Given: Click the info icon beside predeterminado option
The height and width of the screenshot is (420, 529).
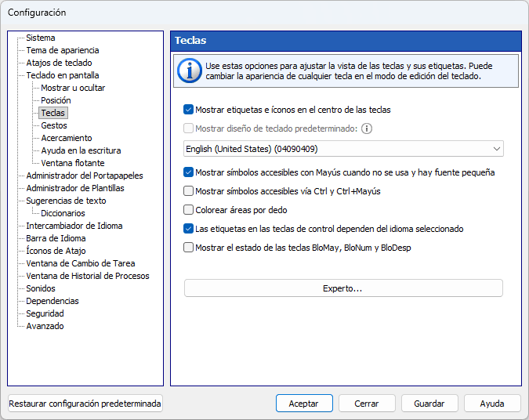Looking at the screenshot, I should click(x=367, y=129).
